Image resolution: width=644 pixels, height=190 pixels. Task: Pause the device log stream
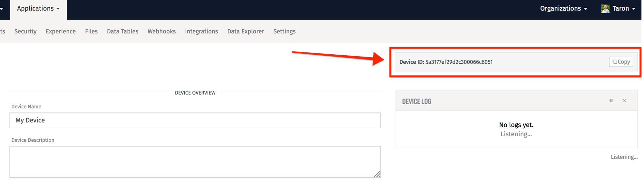pyautogui.click(x=611, y=101)
